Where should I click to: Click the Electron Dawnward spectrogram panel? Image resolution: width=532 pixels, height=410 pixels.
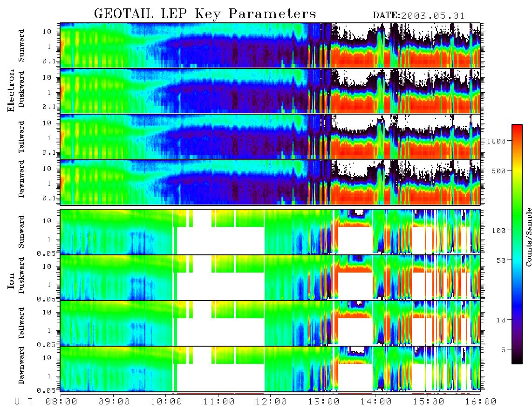[x=270, y=182]
